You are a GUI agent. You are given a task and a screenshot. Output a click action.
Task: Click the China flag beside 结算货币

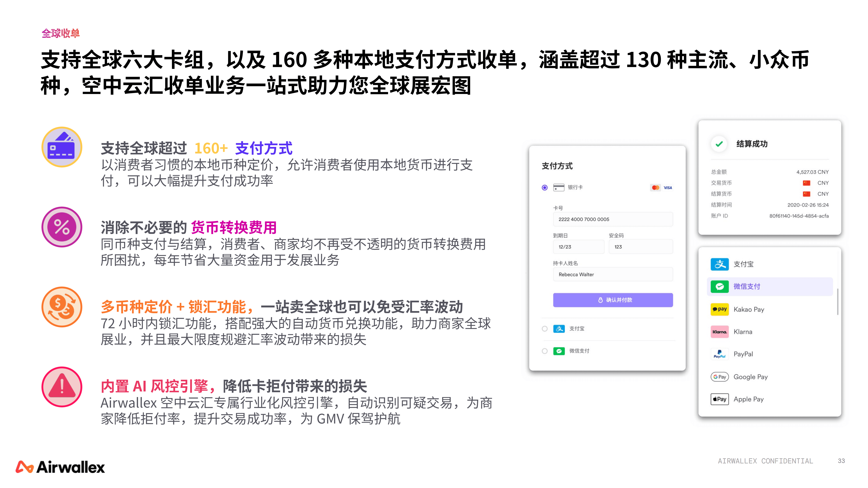[806, 194]
